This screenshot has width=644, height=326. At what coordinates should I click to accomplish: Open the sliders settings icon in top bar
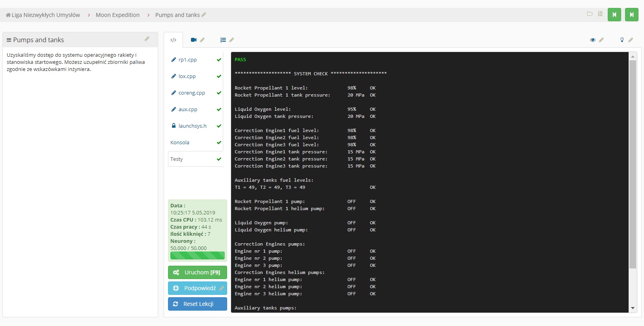[x=600, y=14]
